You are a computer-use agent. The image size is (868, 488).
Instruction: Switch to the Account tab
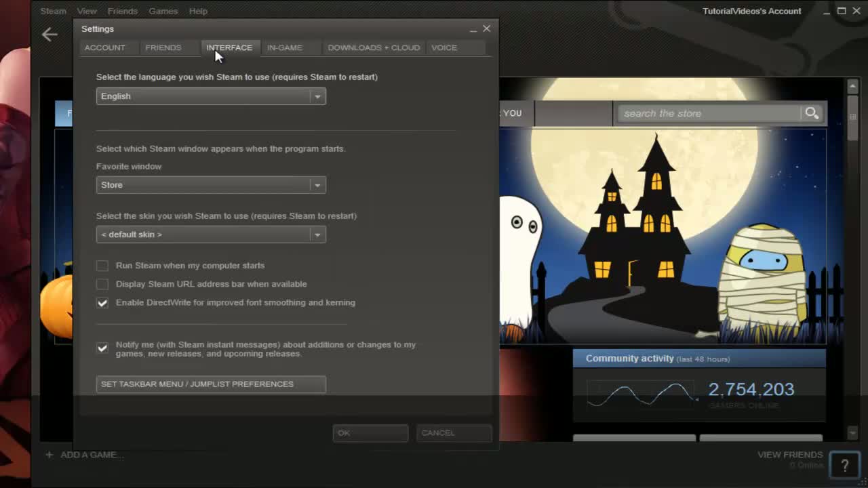click(104, 47)
